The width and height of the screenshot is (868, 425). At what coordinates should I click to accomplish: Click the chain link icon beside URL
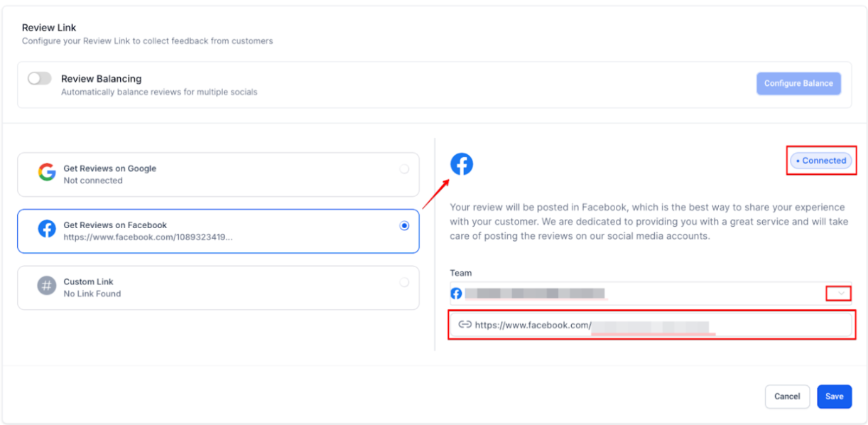(465, 325)
